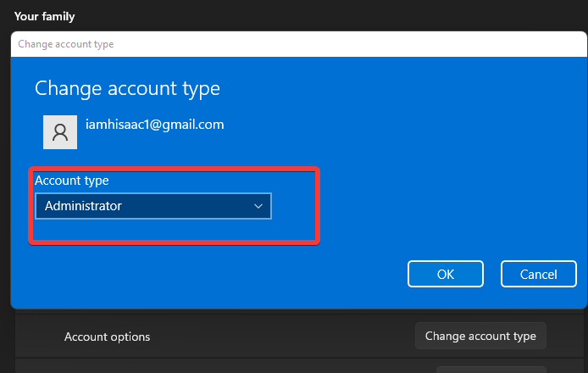Click the large Change account type heading
The width and height of the screenshot is (588, 373).
coord(127,89)
